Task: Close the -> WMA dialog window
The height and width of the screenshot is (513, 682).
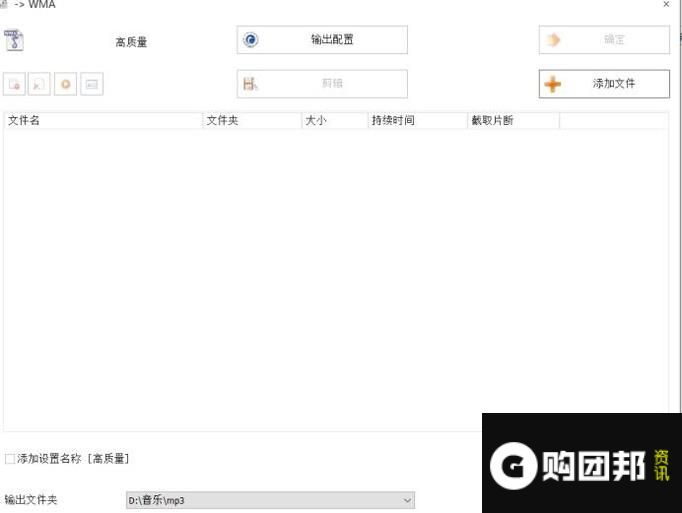Action: point(666,4)
